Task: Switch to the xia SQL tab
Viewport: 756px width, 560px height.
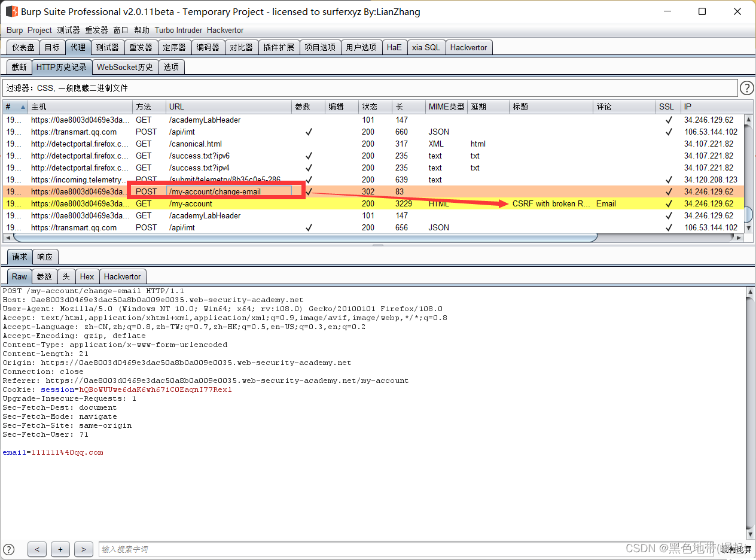Action: (426, 47)
